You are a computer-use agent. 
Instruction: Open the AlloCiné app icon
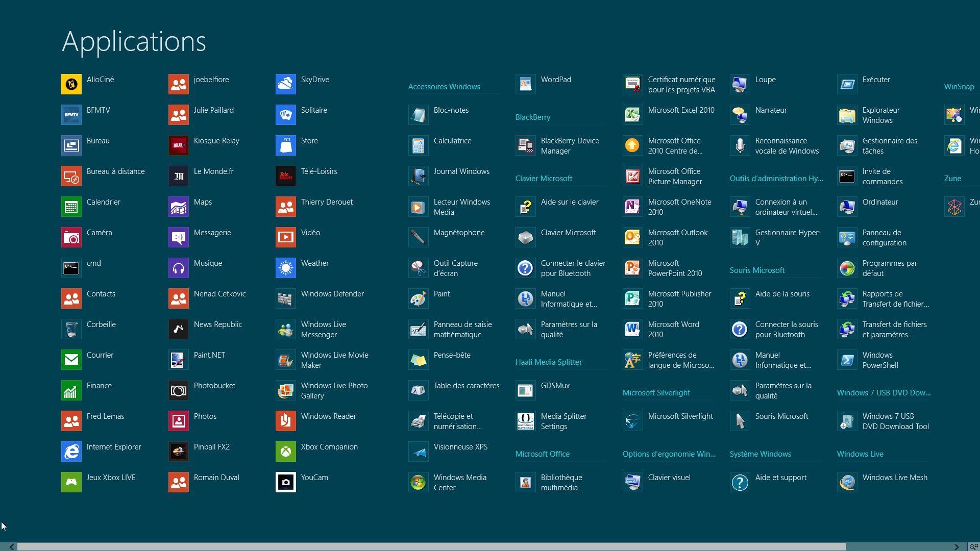point(71,84)
